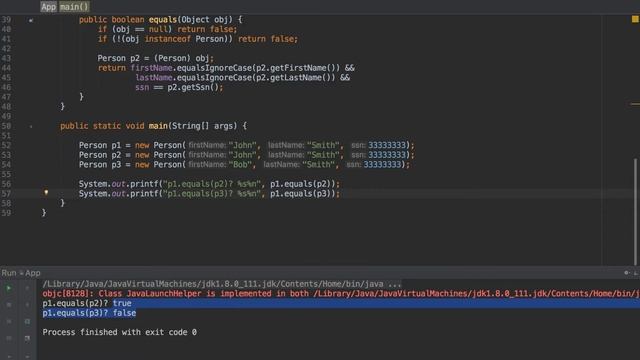Screen dimensions: 640x360
Task: Click the green Rerun App button
Action: tap(9, 288)
